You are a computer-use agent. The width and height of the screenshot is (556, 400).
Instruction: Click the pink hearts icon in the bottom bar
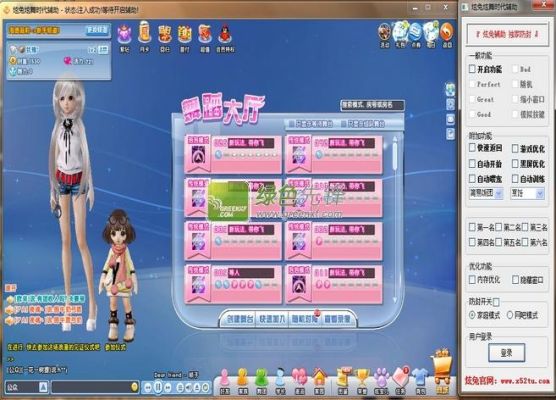pos(299,377)
